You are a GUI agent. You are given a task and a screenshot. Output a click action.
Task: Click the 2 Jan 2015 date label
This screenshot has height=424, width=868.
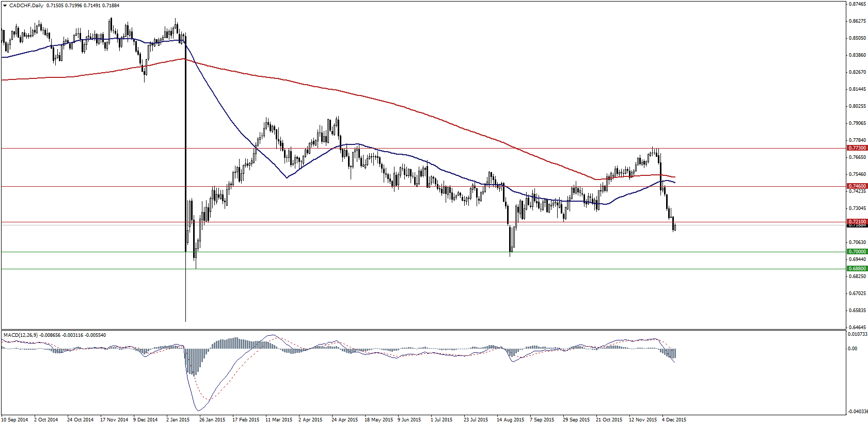point(178,420)
